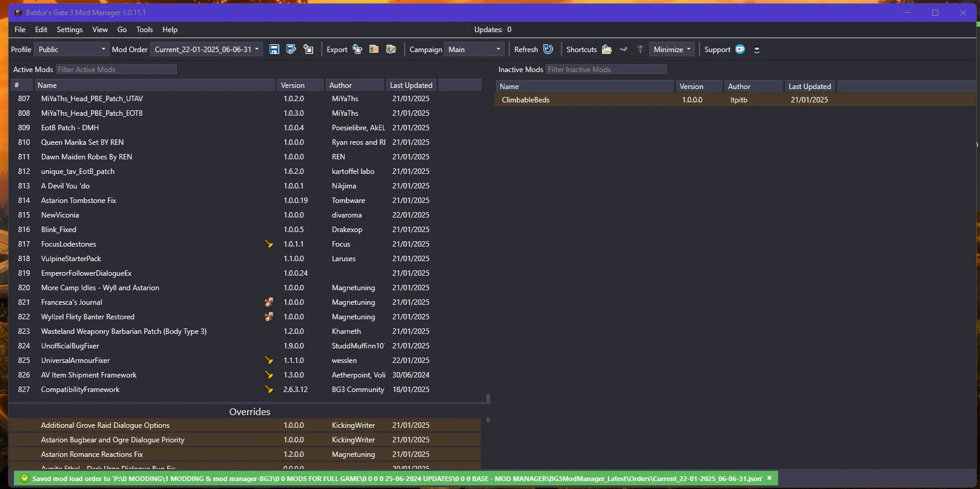Click the first Export icon after Export label

click(357, 49)
